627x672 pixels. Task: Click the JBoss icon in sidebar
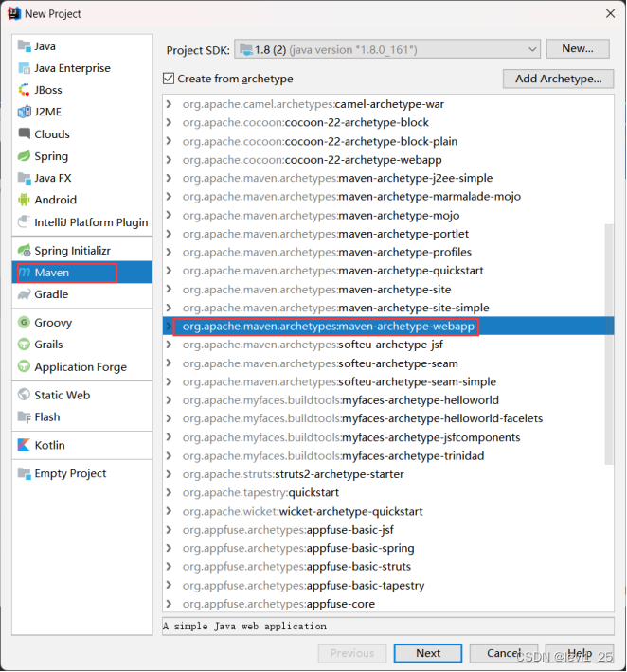[24, 90]
